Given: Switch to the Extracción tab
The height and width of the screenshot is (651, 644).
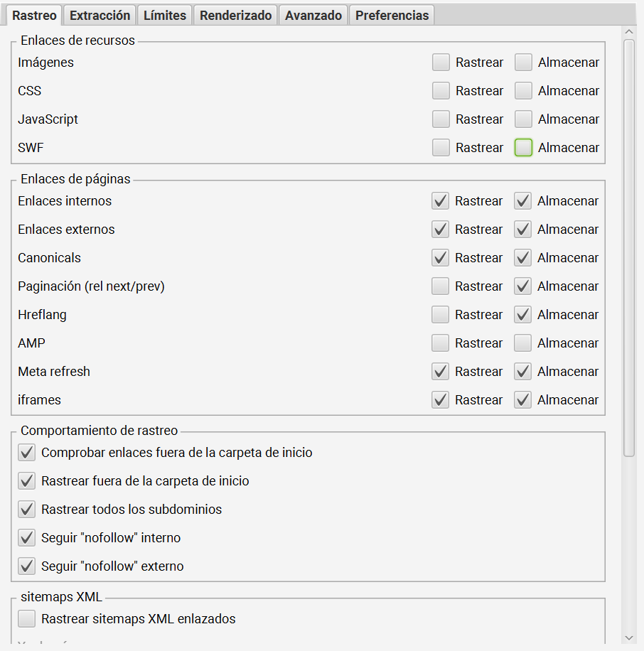Looking at the screenshot, I should (x=100, y=14).
